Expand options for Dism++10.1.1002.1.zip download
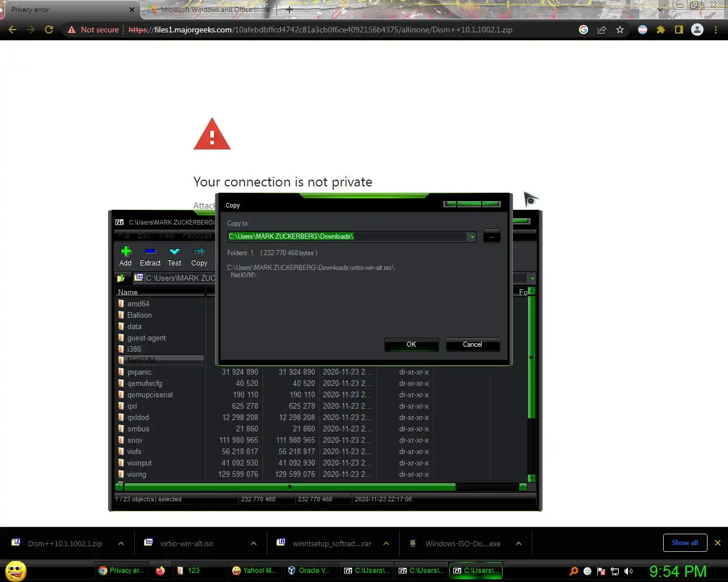This screenshot has width=728, height=582. [121, 543]
